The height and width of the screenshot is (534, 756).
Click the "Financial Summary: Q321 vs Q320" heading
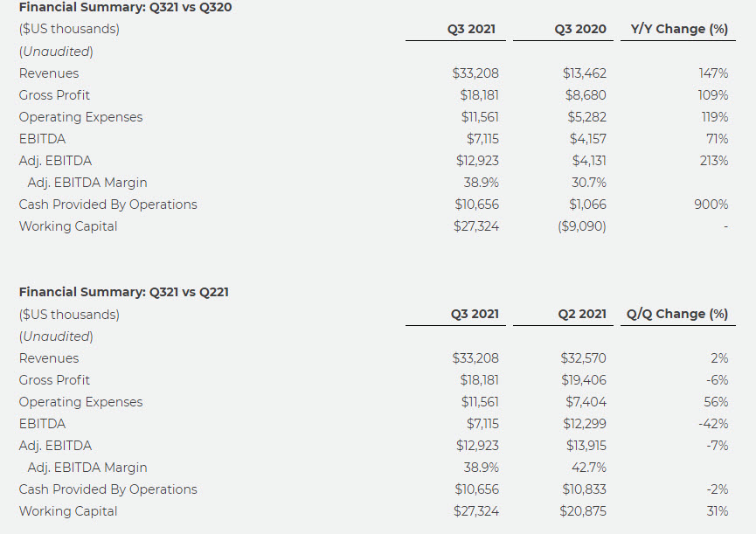coord(126,7)
